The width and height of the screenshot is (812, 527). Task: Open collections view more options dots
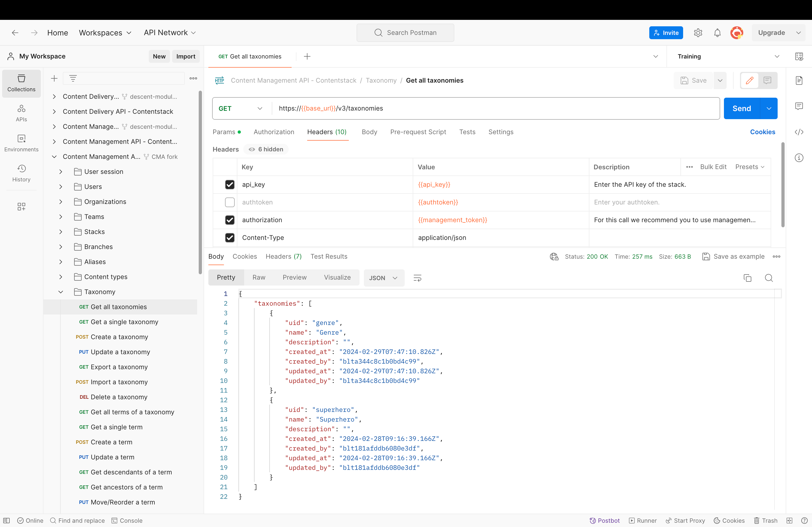click(193, 78)
